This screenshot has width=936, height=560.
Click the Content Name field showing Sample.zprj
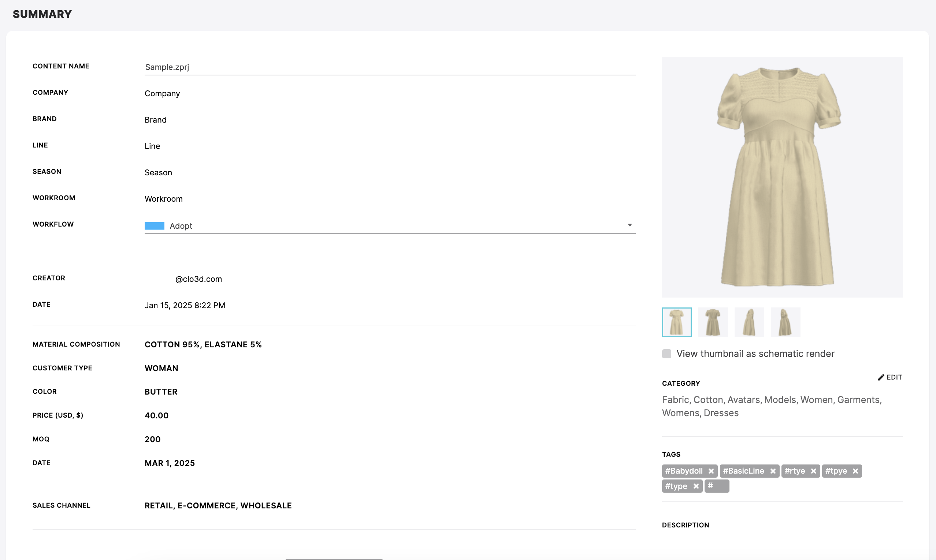pos(389,67)
